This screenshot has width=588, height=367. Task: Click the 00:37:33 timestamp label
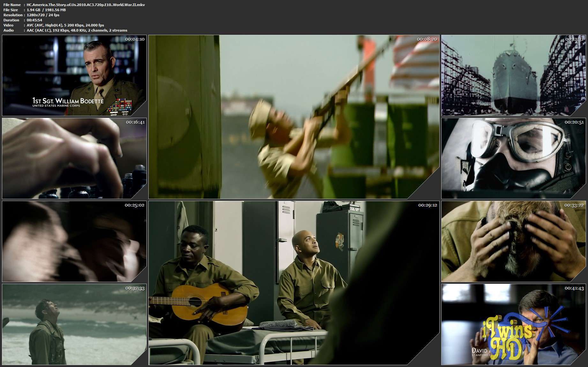click(135, 288)
